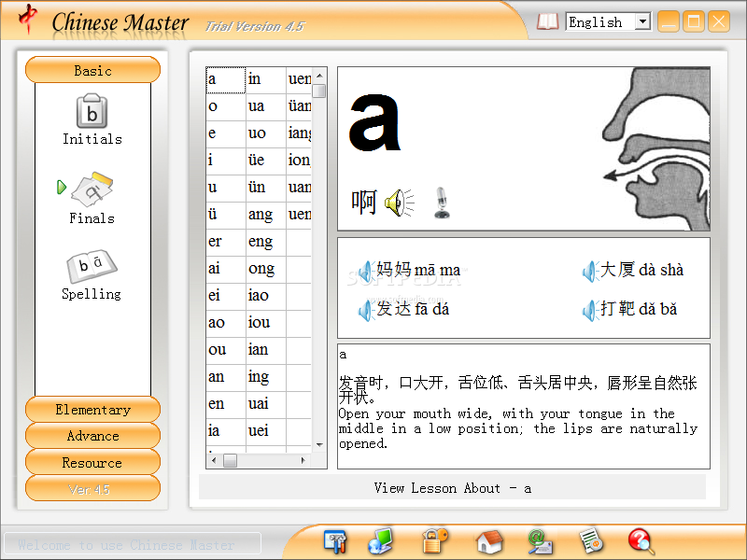This screenshot has height=560, width=747.
Task: Select final 'üan' in third column
Action: click(299, 106)
